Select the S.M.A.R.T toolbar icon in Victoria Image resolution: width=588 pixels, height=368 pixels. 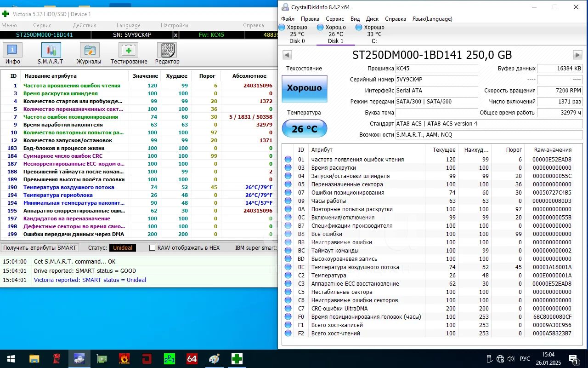coord(51,53)
